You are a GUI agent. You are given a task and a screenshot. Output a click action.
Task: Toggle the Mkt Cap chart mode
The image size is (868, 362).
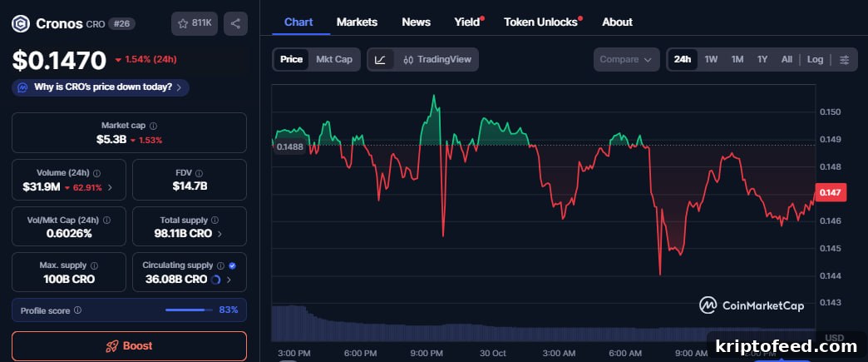click(x=334, y=59)
